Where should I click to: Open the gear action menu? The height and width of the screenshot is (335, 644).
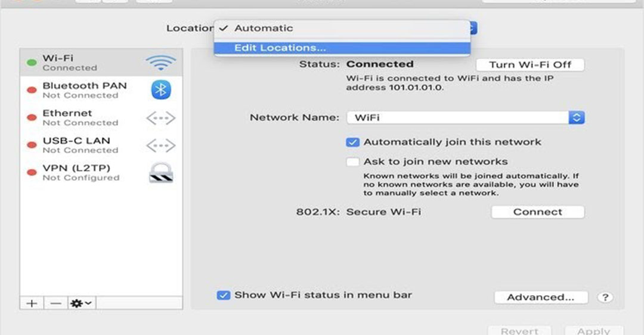tap(81, 303)
